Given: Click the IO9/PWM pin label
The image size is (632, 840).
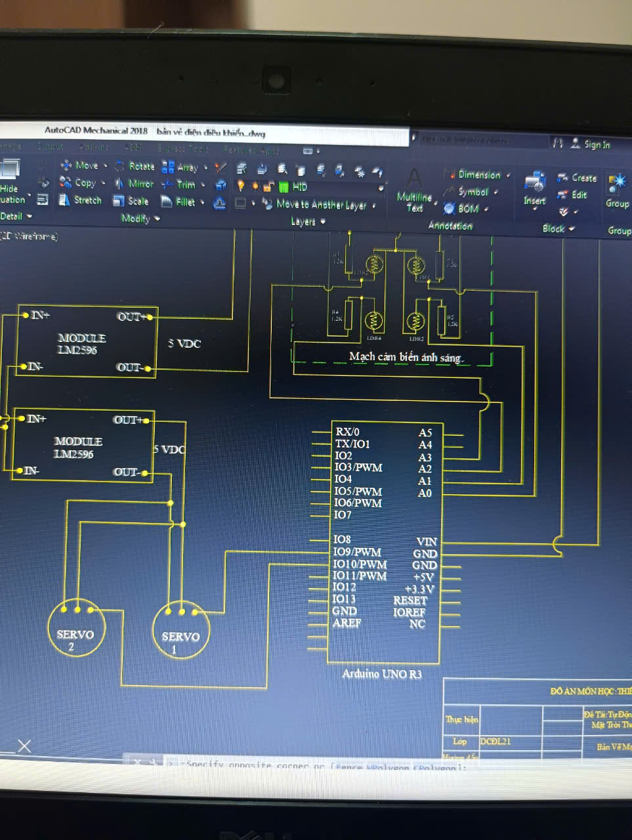Looking at the screenshot, I should click(357, 552).
